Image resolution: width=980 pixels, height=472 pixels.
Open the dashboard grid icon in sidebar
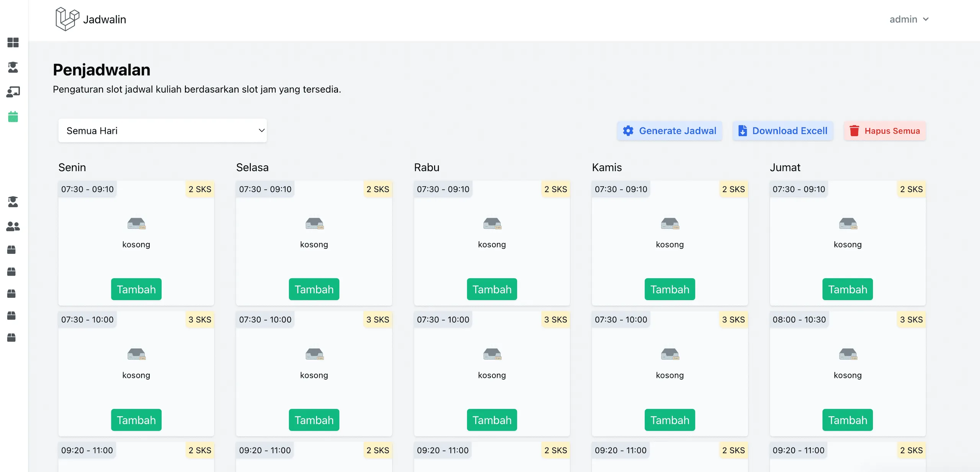coord(13,42)
